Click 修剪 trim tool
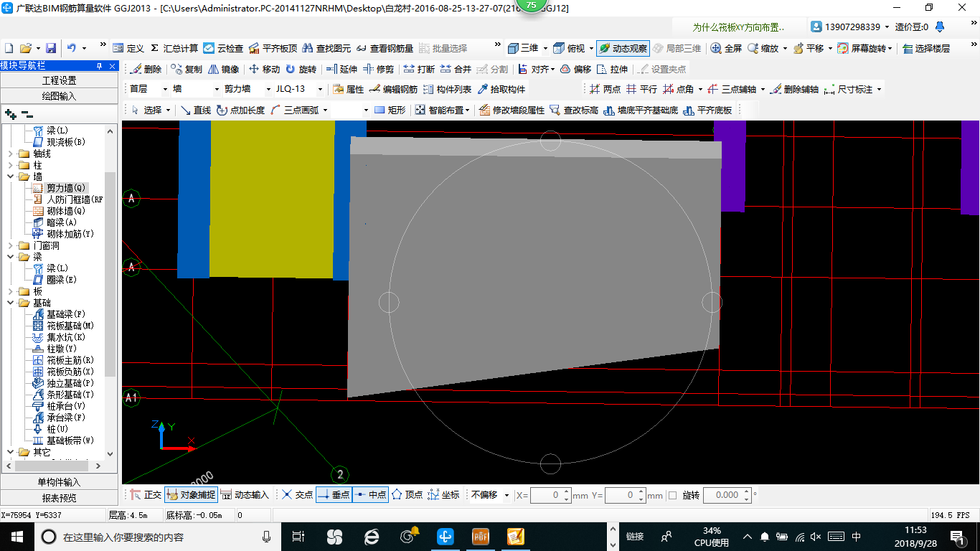980x551 pixels. [x=379, y=69]
